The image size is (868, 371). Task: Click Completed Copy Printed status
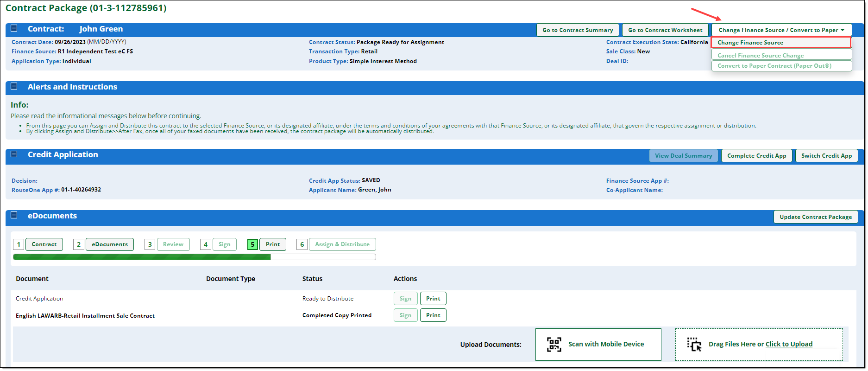click(x=337, y=315)
